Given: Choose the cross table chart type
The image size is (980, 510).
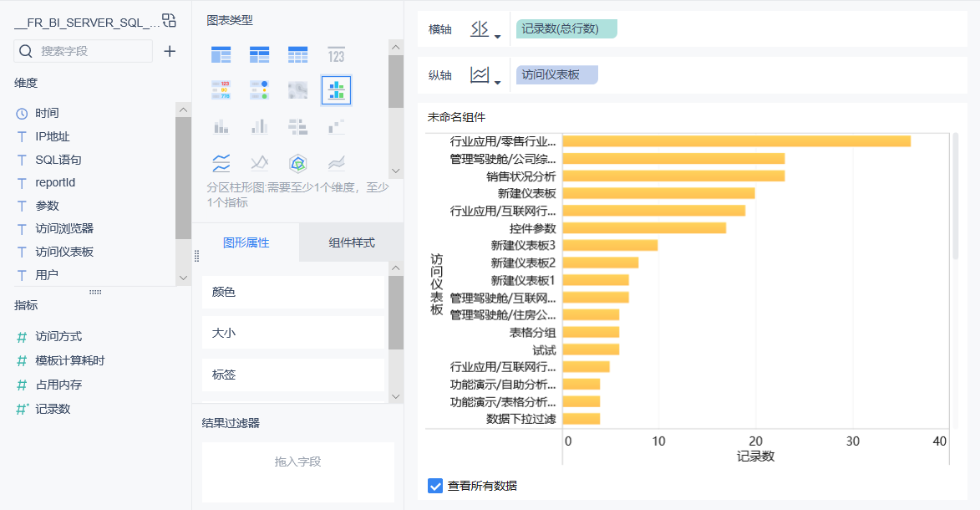Looking at the screenshot, I should [x=259, y=55].
